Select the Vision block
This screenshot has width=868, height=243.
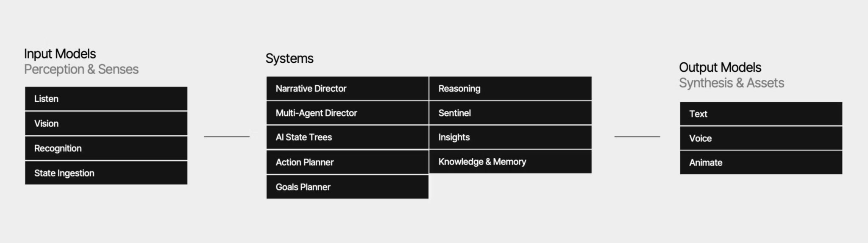(106, 123)
